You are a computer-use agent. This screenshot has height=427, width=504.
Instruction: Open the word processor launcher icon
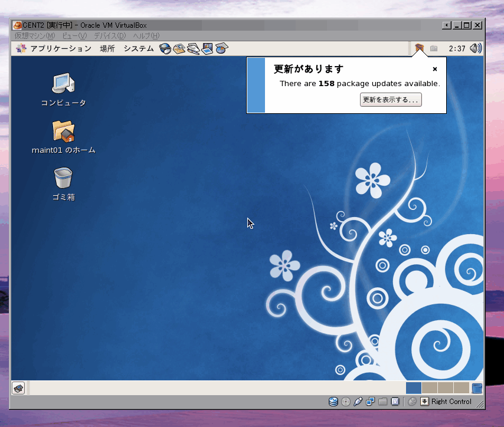(193, 48)
